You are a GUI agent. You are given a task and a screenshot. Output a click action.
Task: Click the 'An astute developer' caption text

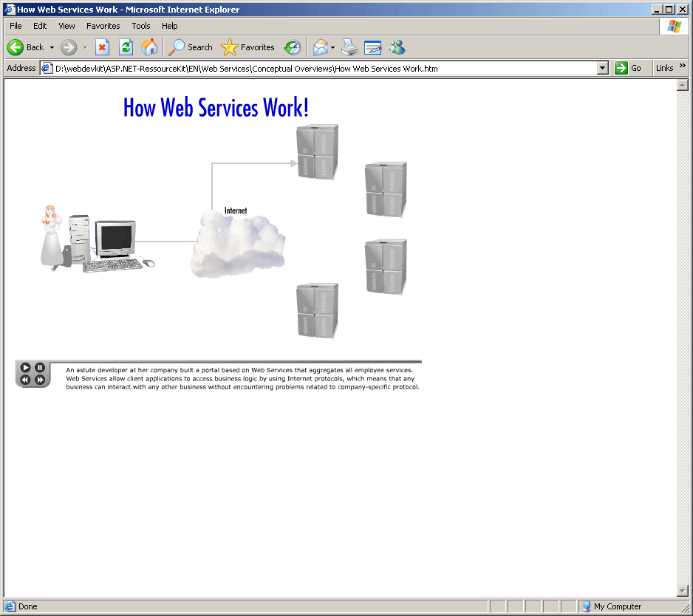tap(242, 379)
